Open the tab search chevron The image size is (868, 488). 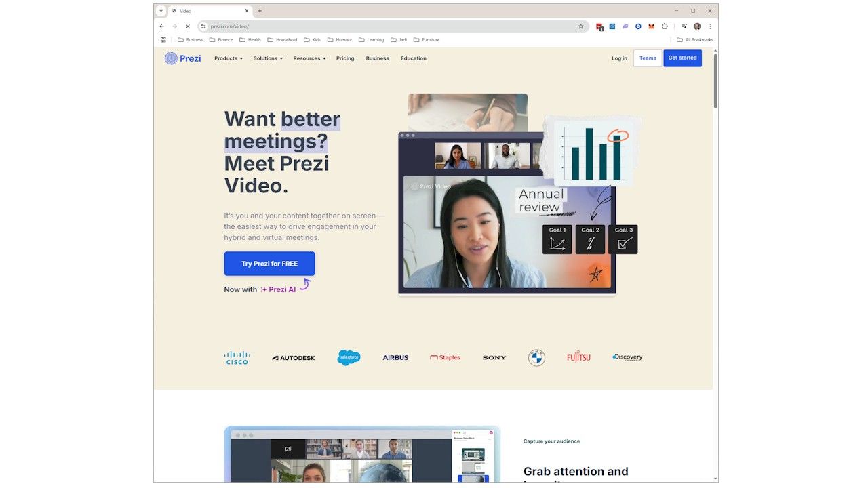click(x=161, y=11)
